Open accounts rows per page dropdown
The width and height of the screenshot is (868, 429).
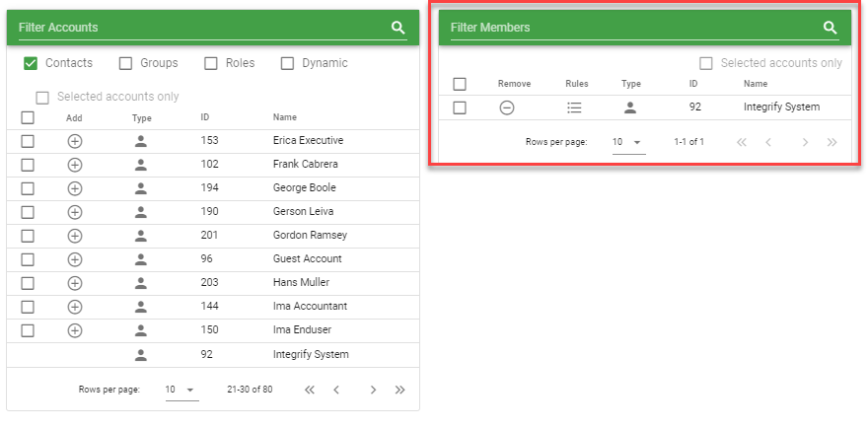pyautogui.click(x=181, y=390)
